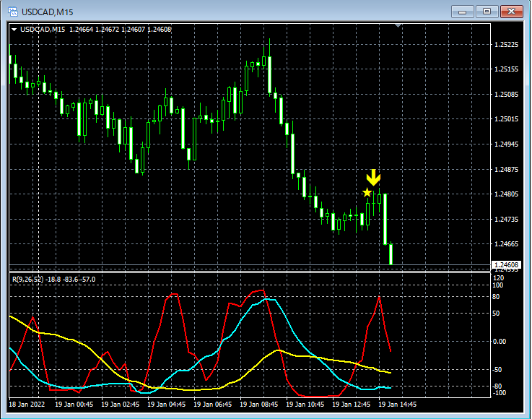Click price scale value 1.25015
The image size is (532, 419).
pyautogui.click(x=506, y=119)
